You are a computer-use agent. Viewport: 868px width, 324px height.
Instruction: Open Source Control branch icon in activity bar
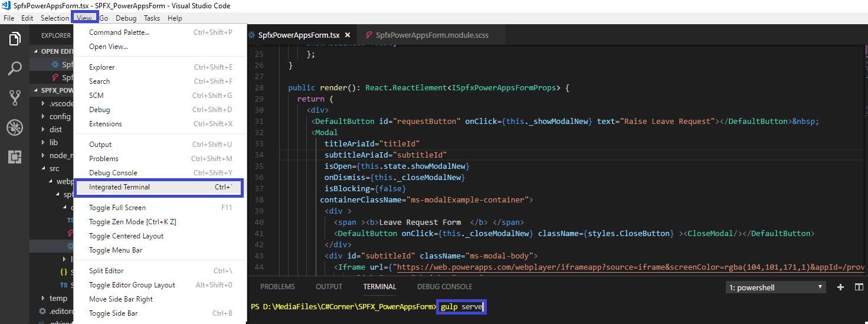(15, 98)
